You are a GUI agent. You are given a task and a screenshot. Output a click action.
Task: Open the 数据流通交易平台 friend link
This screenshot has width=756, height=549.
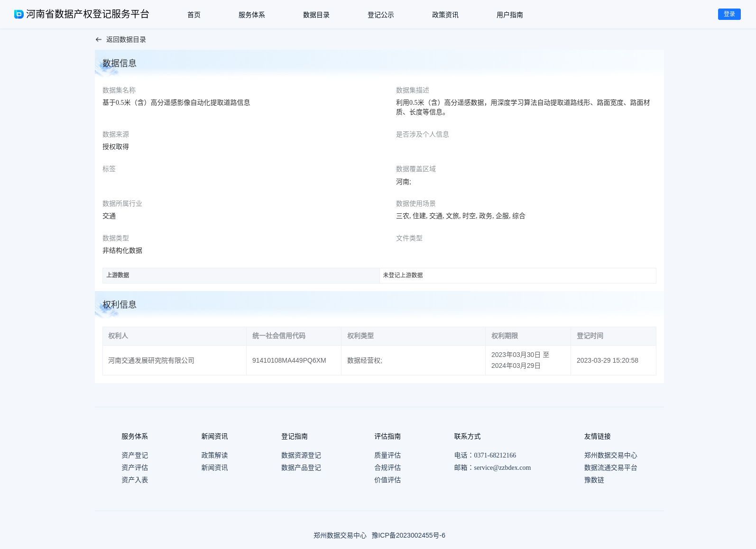click(611, 467)
